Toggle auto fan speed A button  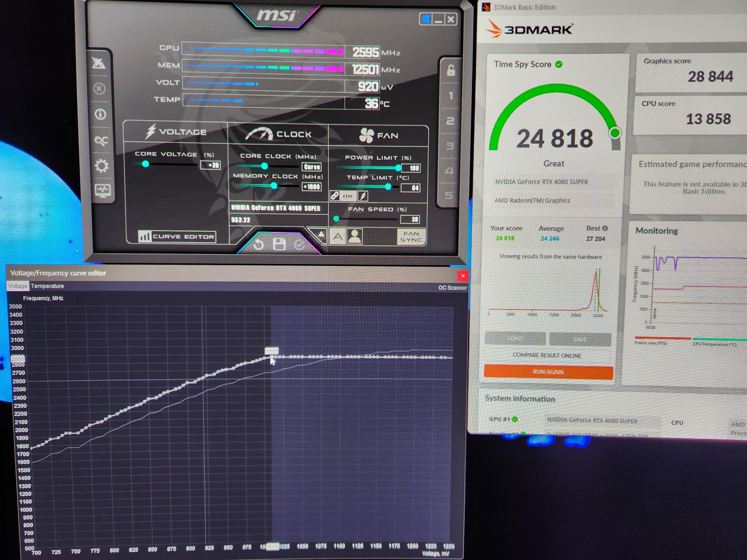point(337,236)
